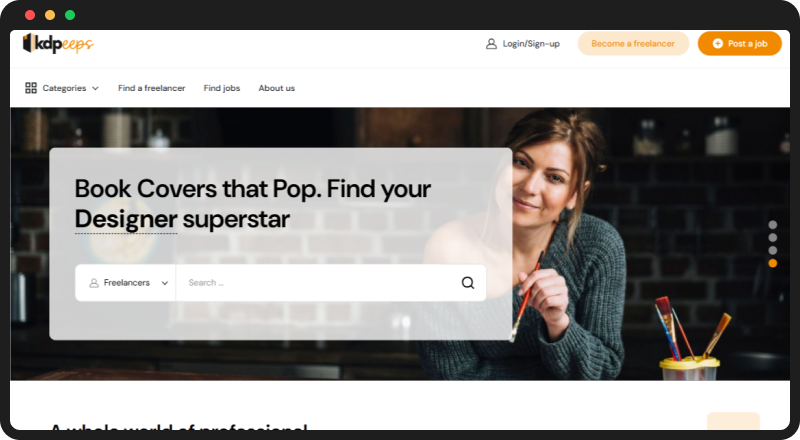Select the active orange slider dot
Viewport: 800px width, 440px height.
point(772,263)
